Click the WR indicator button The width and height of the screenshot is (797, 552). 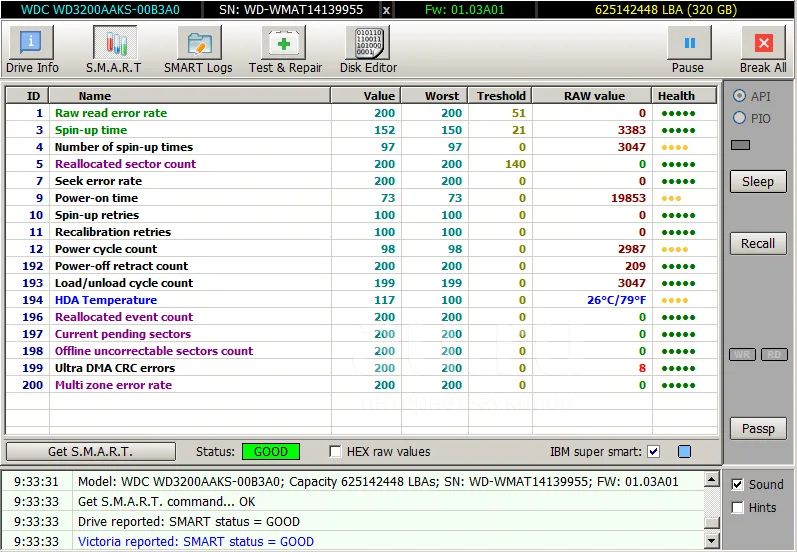[x=742, y=354]
